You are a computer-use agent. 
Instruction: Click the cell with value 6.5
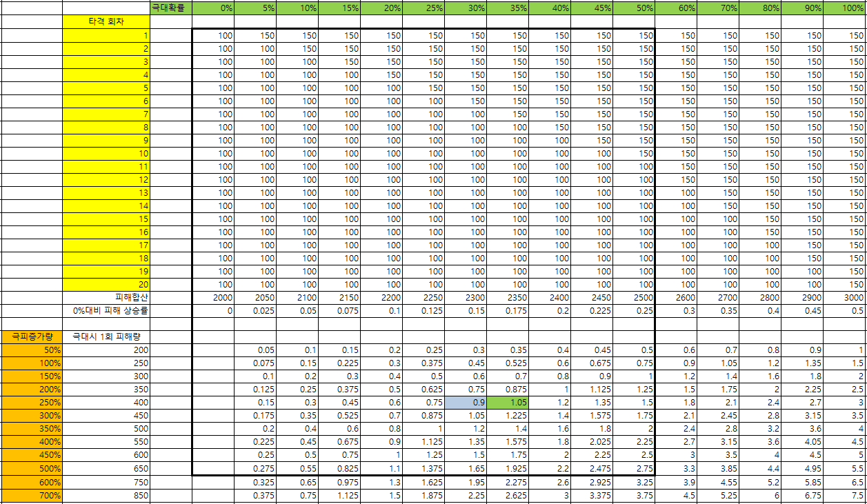[x=845, y=482]
